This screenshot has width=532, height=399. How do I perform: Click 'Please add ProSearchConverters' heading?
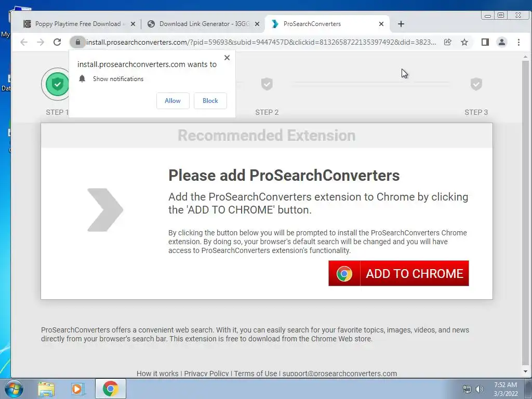[x=284, y=176]
